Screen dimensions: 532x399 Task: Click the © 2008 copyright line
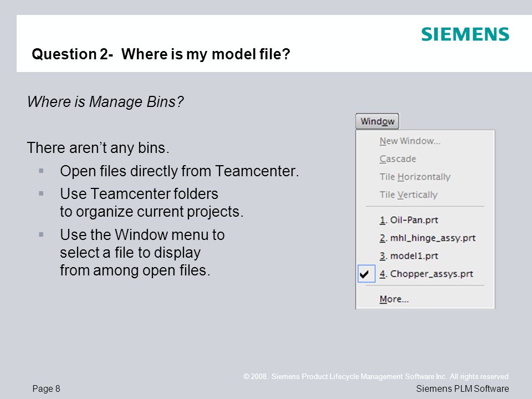pos(376,376)
